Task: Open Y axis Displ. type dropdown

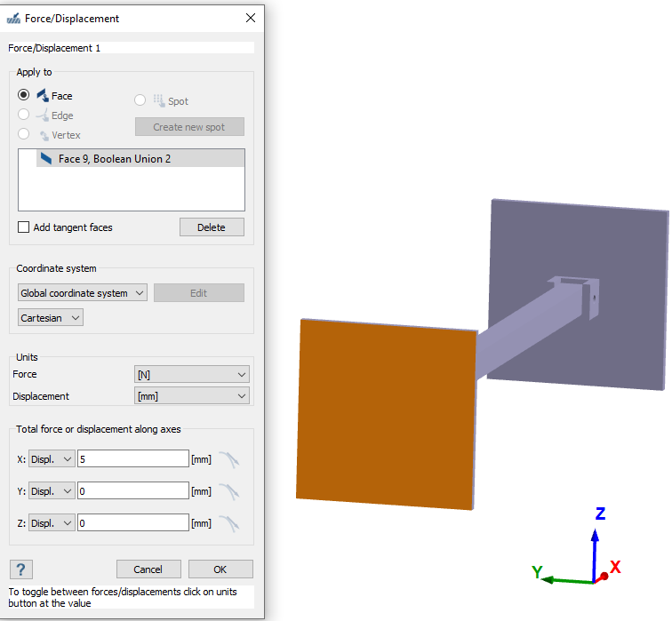Action: point(52,490)
